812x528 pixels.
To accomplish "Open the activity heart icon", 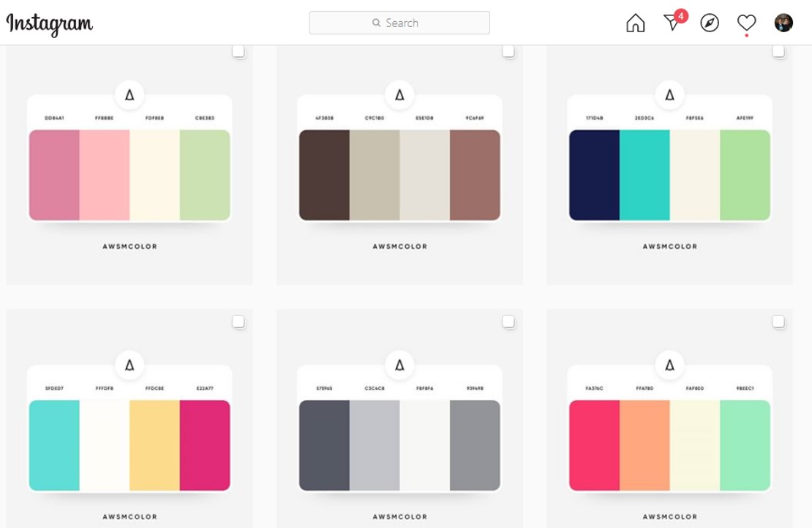I will click(x=746, y=23).
